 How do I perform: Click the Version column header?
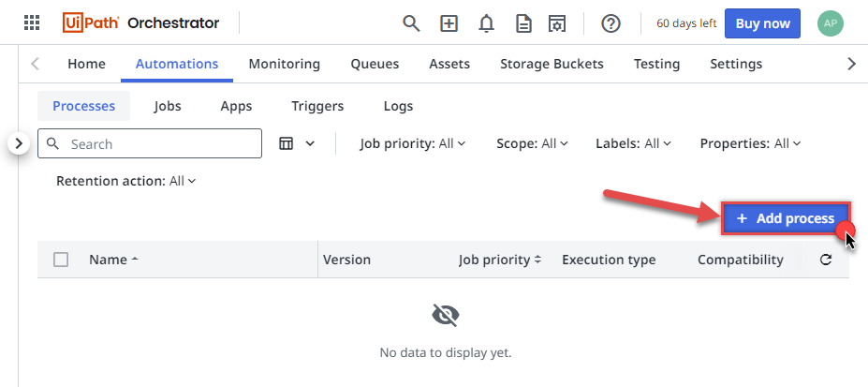pyautogui.click(x=346, y=260)
